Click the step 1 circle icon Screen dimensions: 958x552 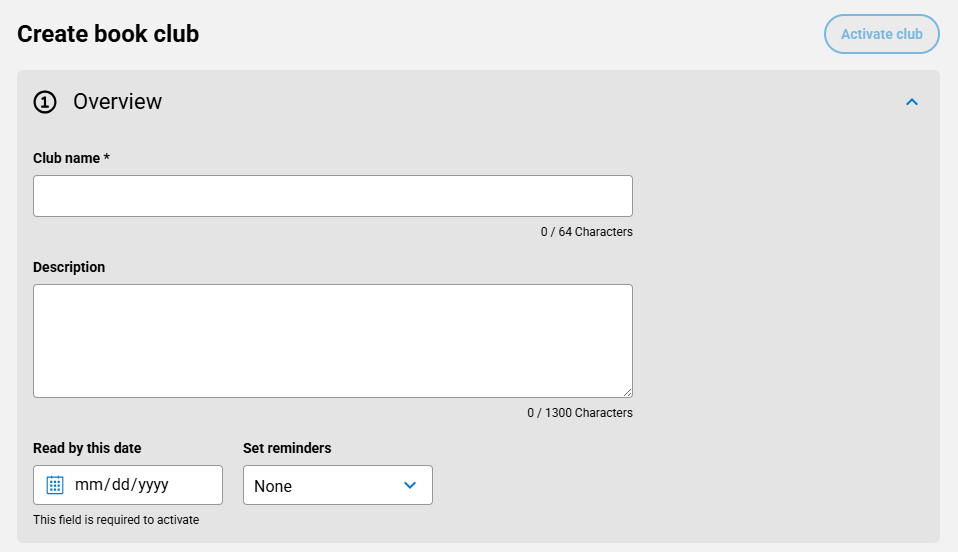coord(45,102)
